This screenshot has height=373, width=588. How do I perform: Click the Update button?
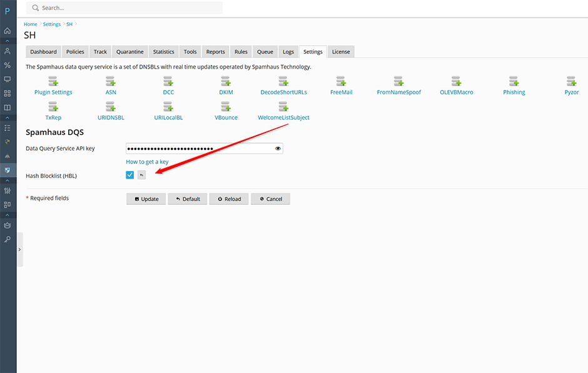(x=146, y=199)
